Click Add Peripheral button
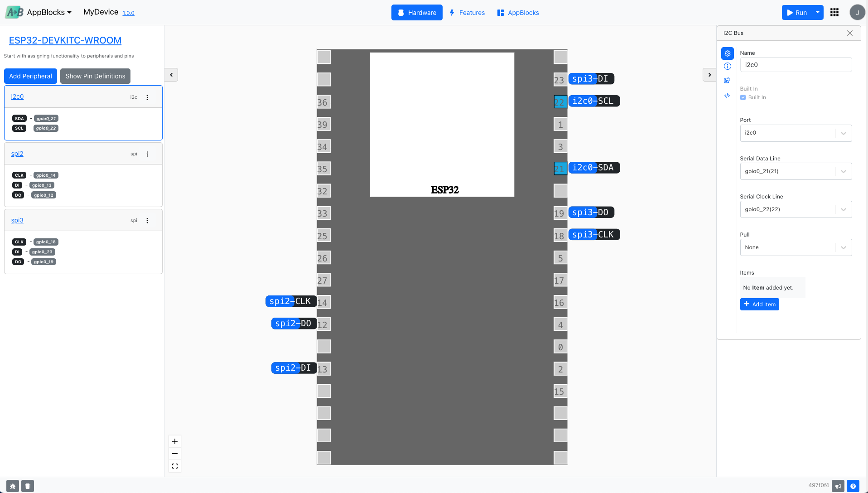Screen dimensions: 868x493 click(x=30, y=76)
